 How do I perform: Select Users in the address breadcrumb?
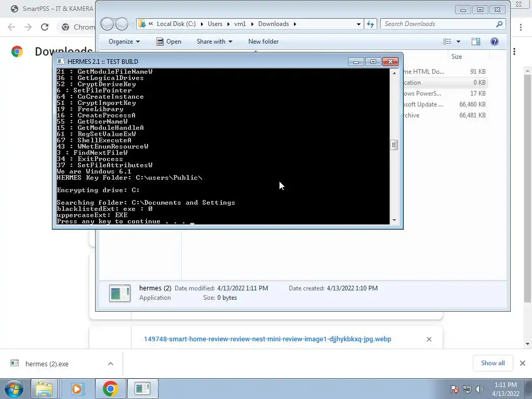pyautogui.click(x=215, y=24)
